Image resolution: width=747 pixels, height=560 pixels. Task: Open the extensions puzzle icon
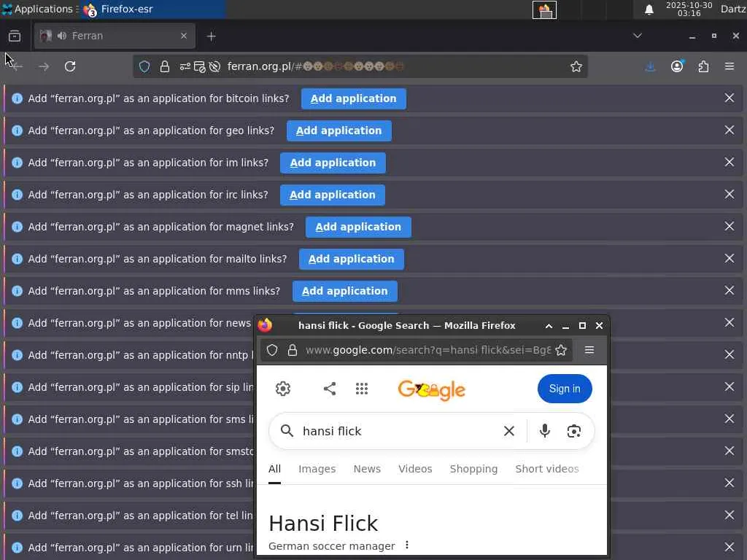[703, 66]
